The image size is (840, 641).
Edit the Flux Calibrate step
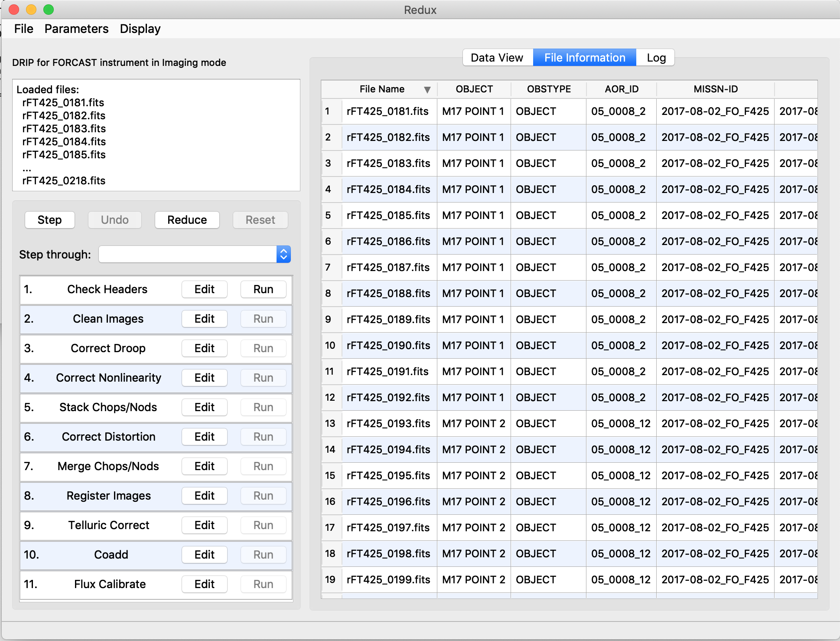[x=204, y=584]
